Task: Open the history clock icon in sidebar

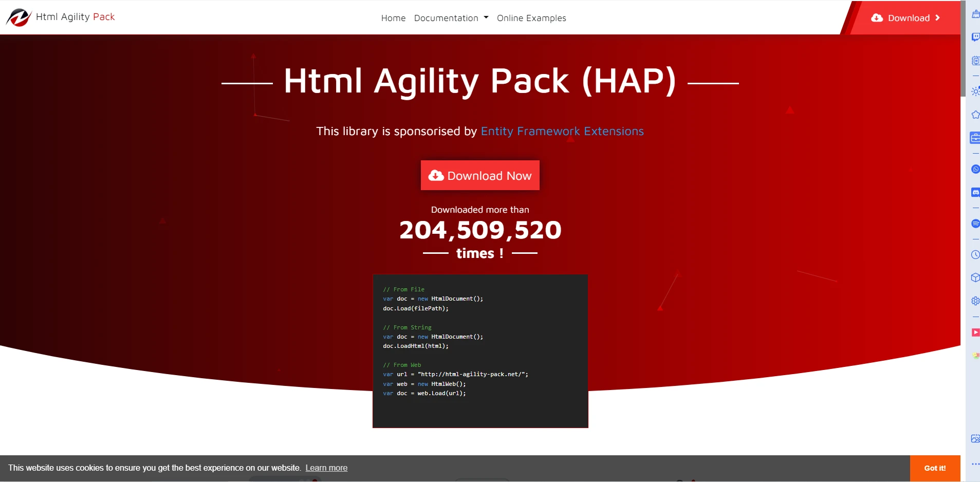Action: [x=975, y=254]
